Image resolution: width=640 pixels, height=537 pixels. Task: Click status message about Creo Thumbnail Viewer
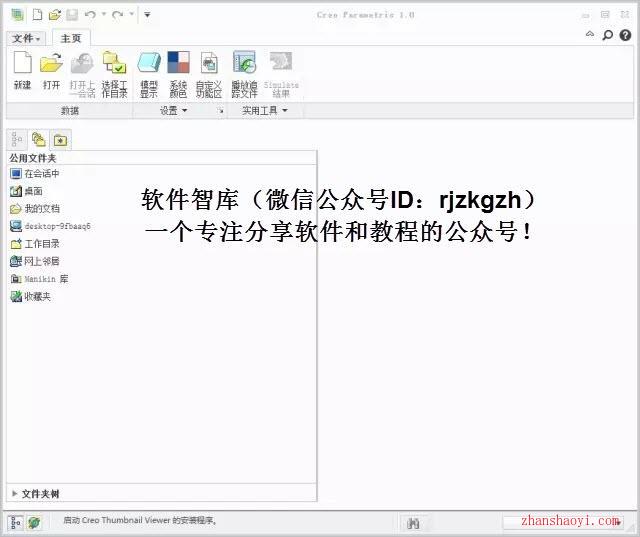point(140,520)
